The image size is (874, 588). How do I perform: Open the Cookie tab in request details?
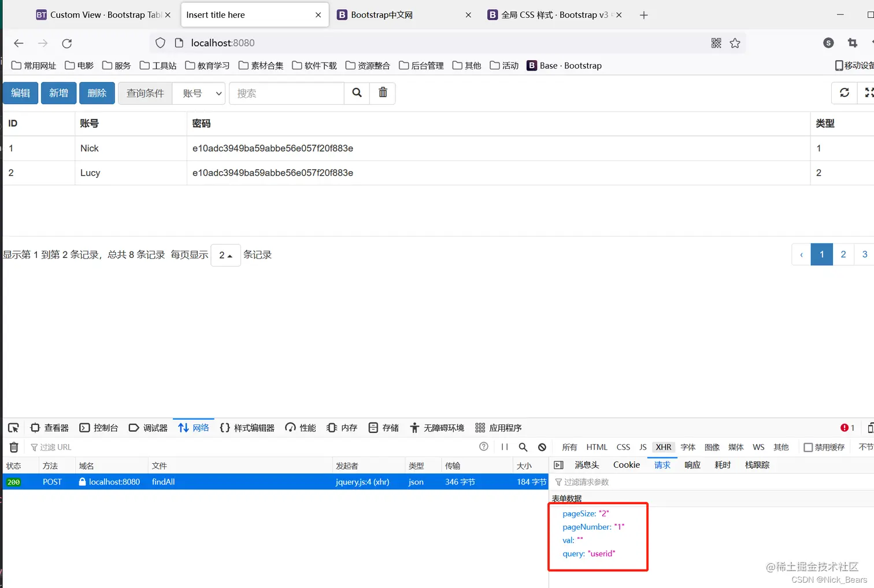[627, 465]
